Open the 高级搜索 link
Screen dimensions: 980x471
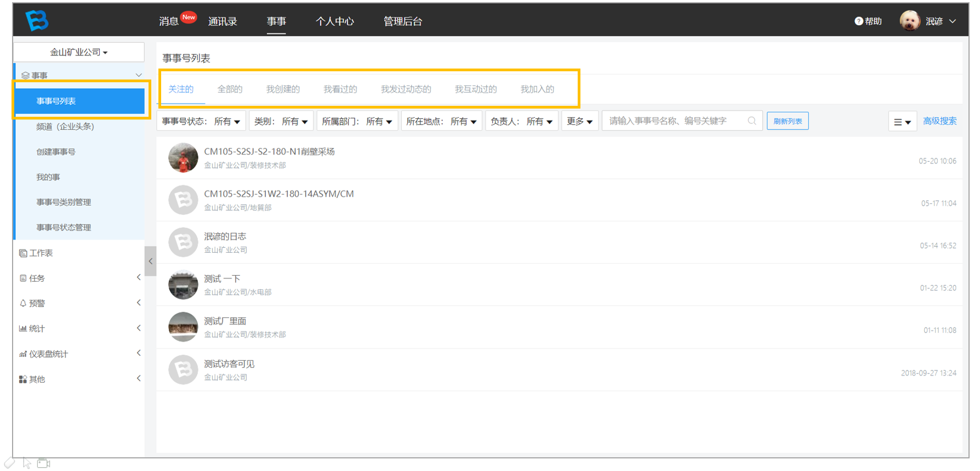click(939, 121)
